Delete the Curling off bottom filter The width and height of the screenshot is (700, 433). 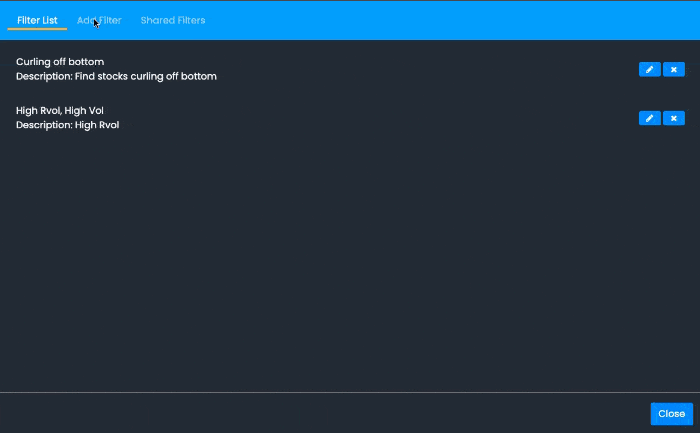point(674,70)
